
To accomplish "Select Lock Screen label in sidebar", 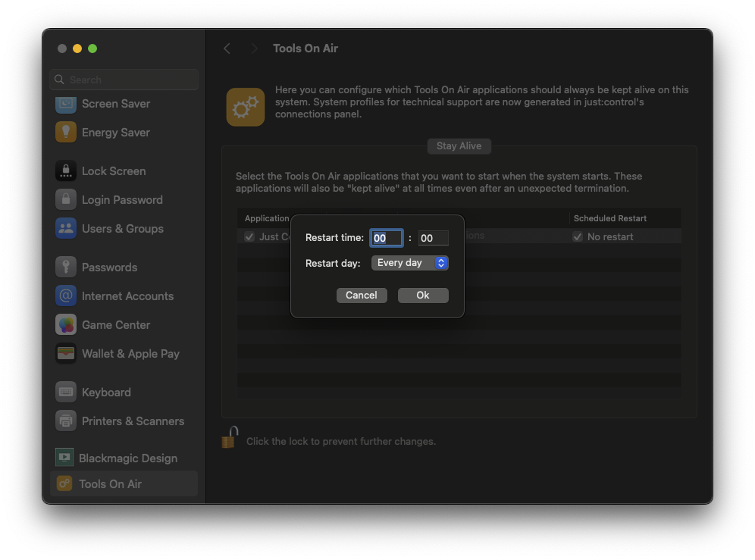I will click(114, 171).
